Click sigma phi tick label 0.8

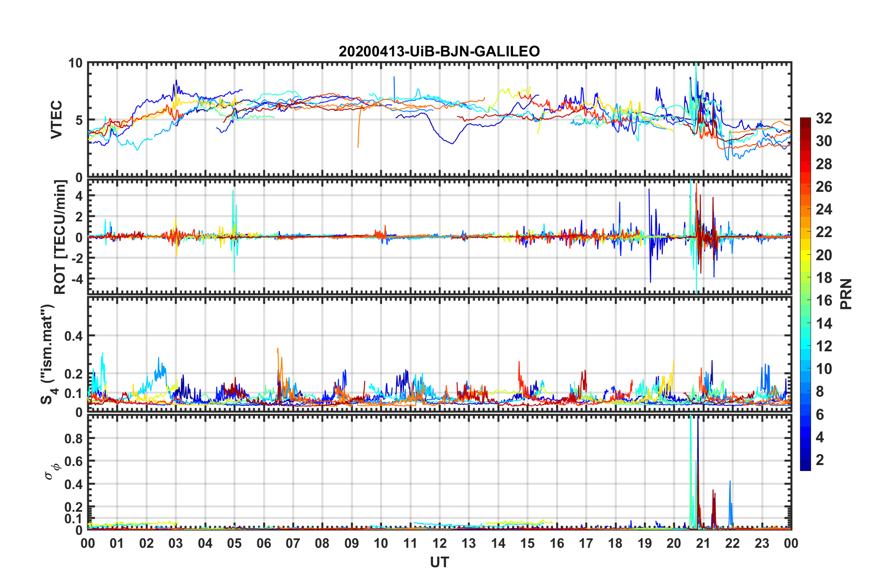74,438
